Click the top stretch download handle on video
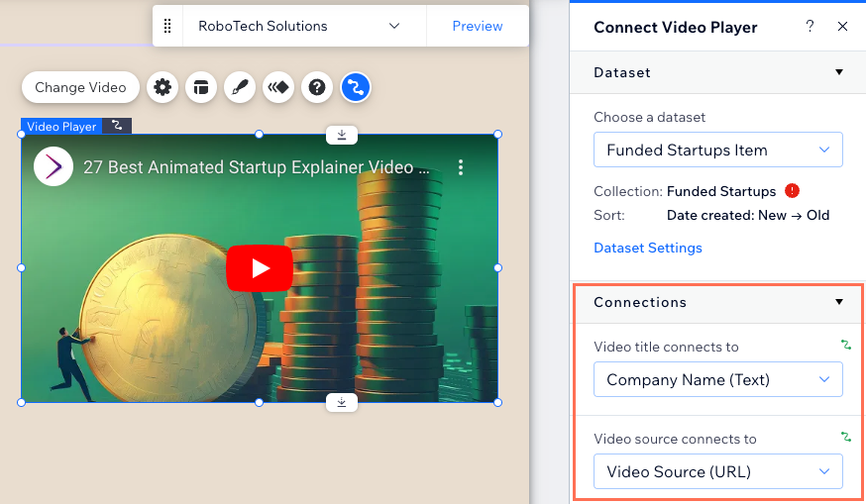This screenshot has width=866, height=504. (x=342, y=135)
